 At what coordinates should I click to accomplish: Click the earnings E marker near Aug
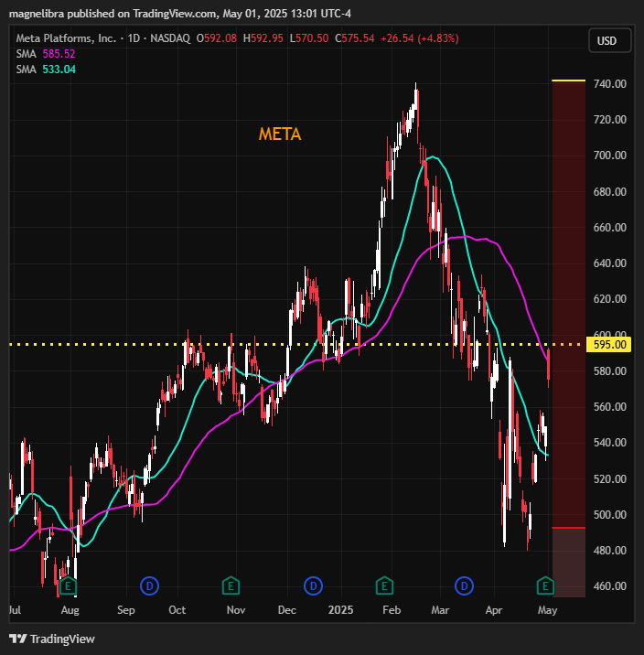coord(68,586)
